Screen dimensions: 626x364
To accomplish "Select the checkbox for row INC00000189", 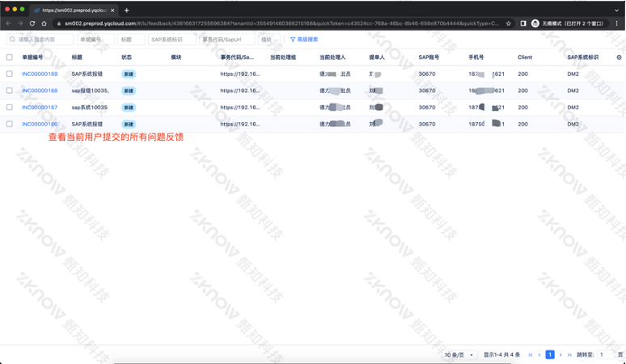I will (x=10, y=74).
